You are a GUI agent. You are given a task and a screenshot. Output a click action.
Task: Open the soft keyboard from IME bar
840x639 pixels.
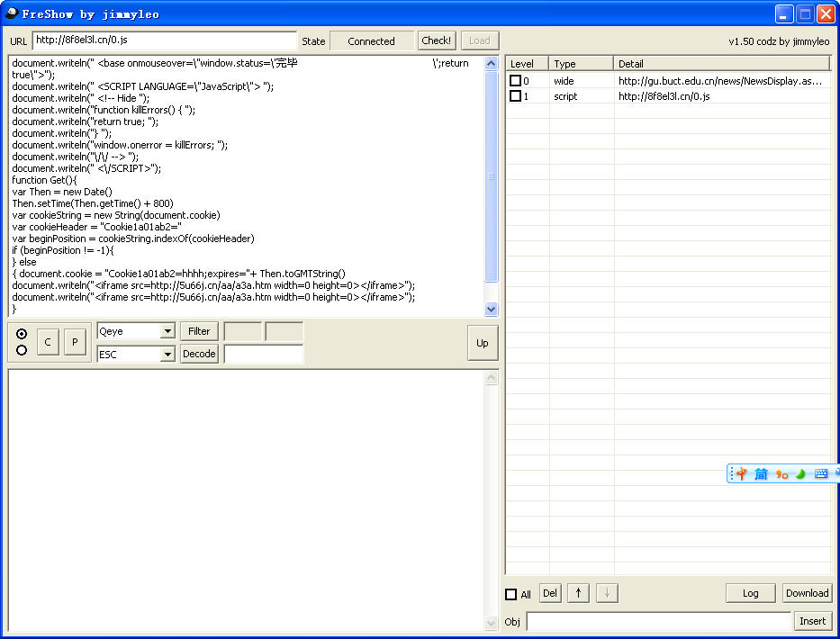click(821, 473)
